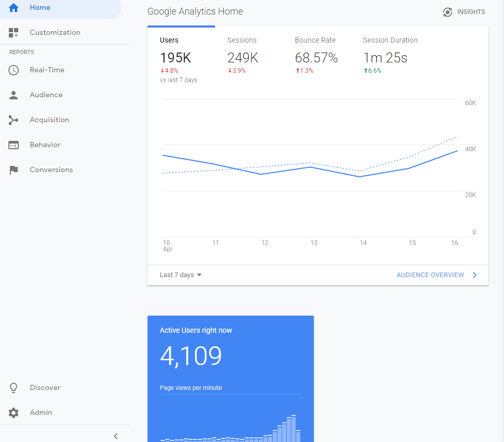Open the INSIGHTS panel
The height and width of the screenshot is (442, 504).
pos(464,12)
